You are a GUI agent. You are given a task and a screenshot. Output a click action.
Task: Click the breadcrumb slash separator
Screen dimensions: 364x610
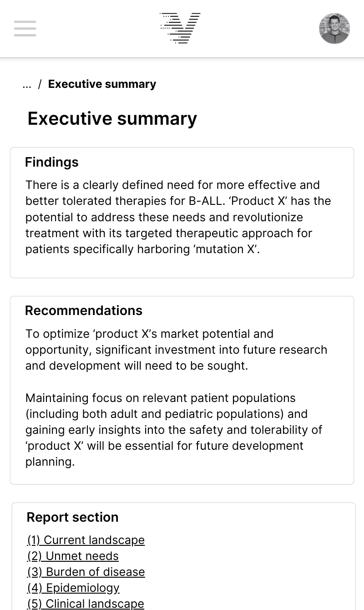(40, 84)
